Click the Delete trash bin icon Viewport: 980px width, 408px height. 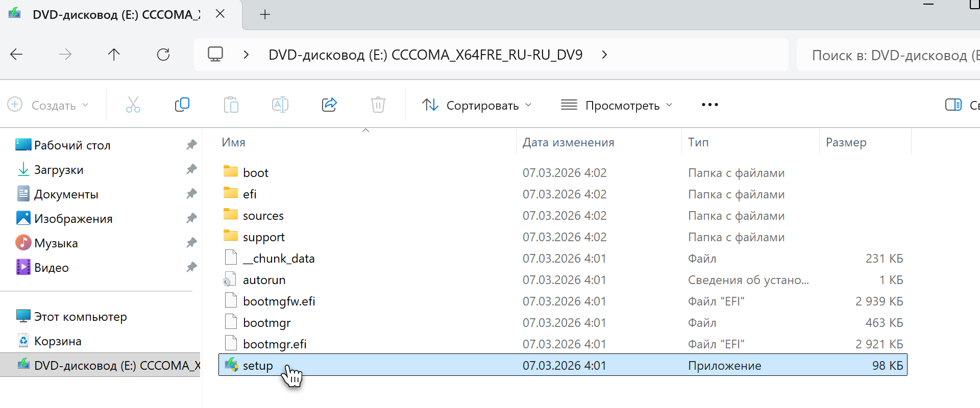point(378,105)
